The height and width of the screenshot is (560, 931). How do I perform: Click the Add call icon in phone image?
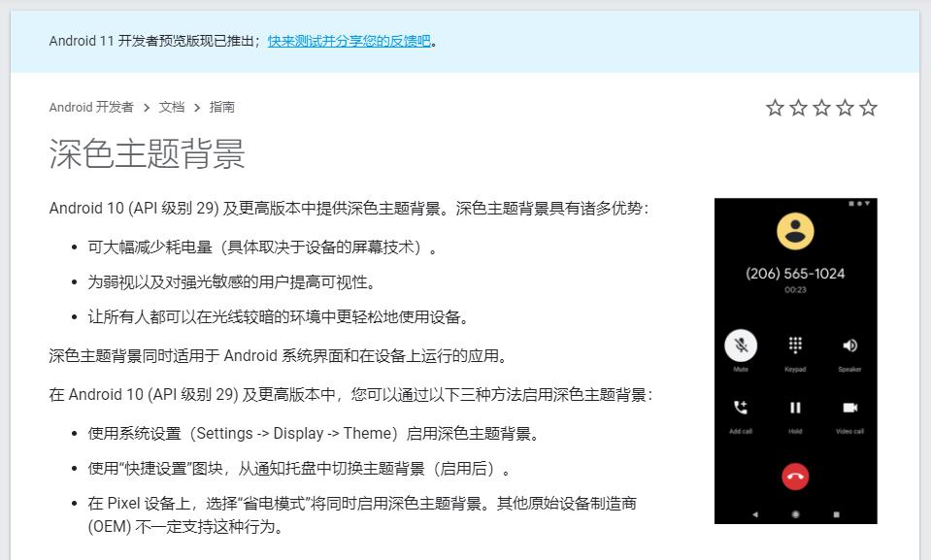pyautogui.click(x=741, y=408)
